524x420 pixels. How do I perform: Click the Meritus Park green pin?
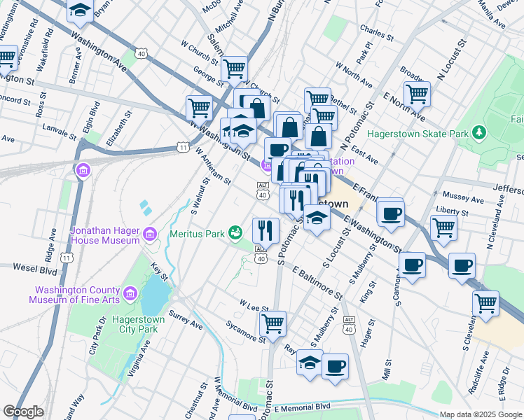[235, 233]
